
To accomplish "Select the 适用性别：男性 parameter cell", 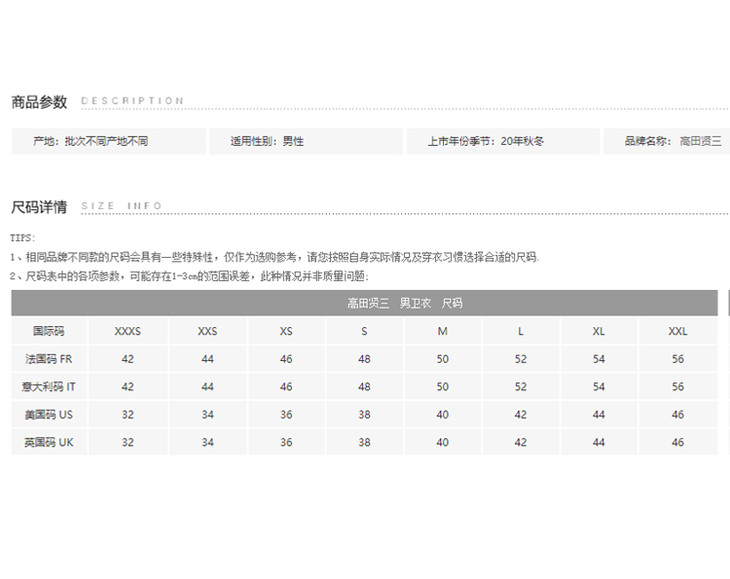I will pos(306,141).
